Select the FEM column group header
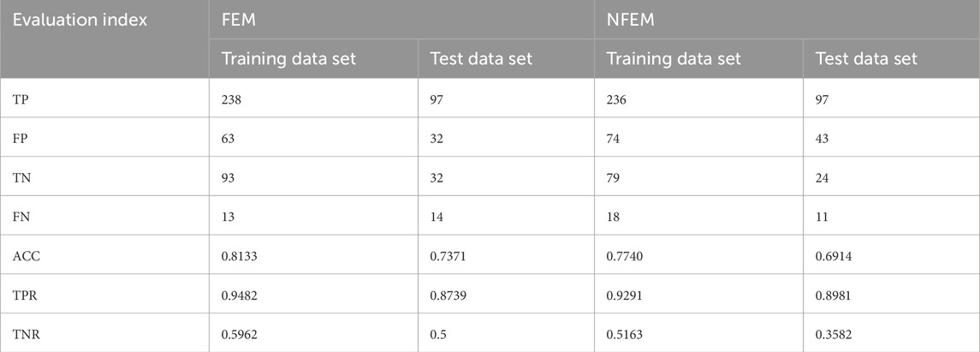This screenshot has width=980, height=352. (401, 20)
